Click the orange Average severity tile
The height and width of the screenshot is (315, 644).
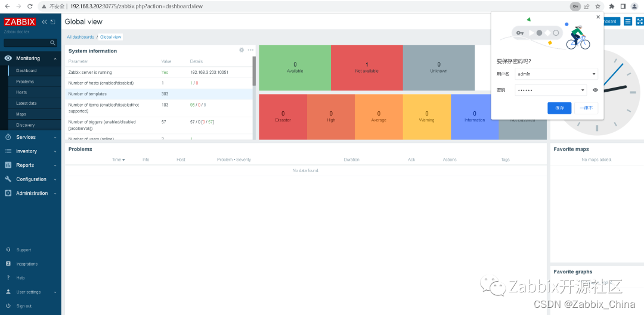coord(379,117)
